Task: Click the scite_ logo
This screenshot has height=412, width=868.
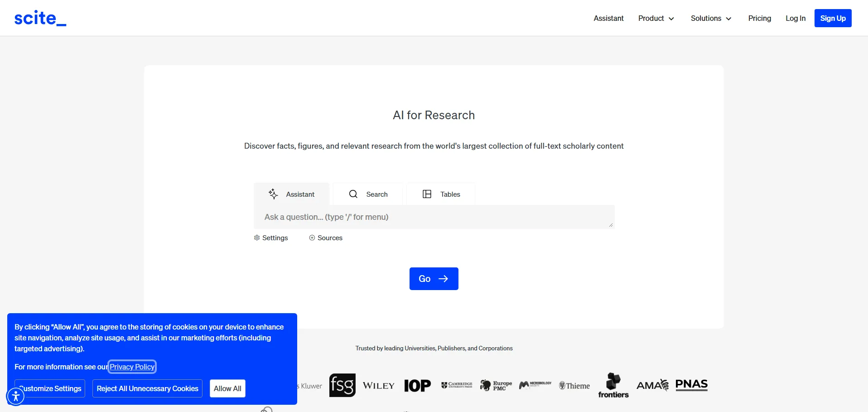Action: [40, 18]
